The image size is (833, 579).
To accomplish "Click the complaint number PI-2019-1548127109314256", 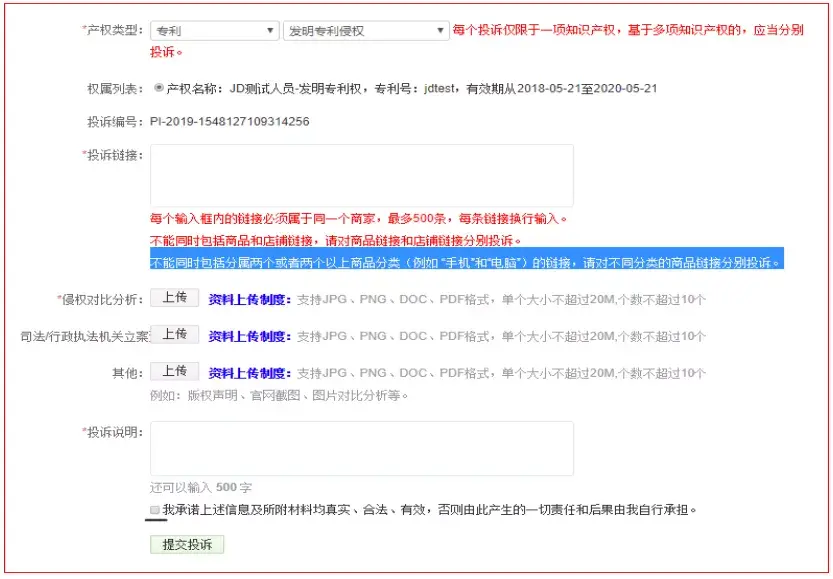I will 229,122.
